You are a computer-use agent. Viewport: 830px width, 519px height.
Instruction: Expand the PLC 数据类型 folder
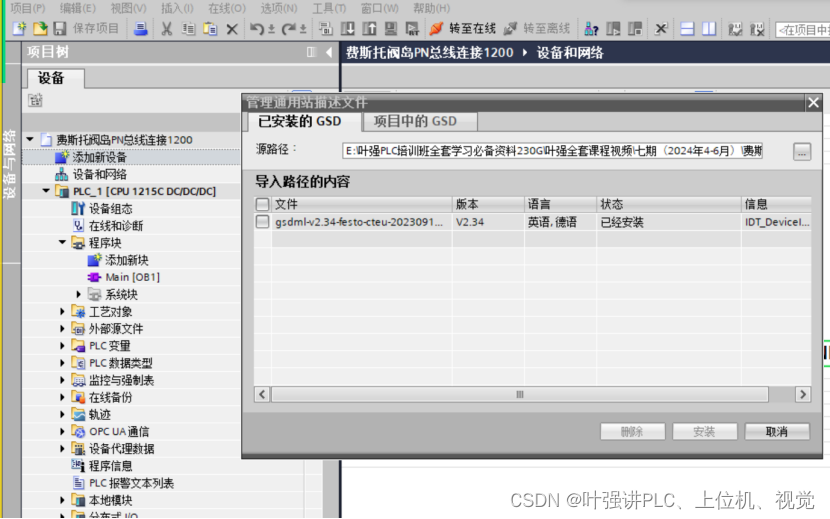click(x=62, y=363)
